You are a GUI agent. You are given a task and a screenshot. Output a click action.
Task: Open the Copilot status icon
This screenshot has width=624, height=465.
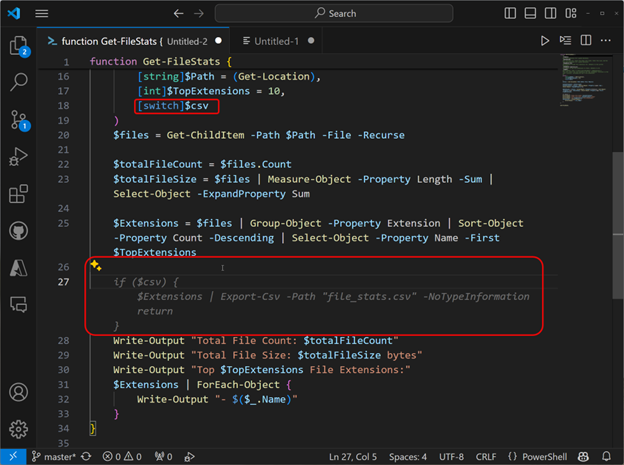tap(584, 457)
